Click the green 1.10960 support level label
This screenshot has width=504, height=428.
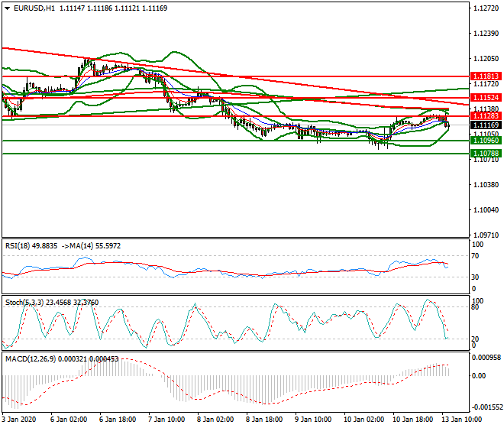click(x=486, y=141)
